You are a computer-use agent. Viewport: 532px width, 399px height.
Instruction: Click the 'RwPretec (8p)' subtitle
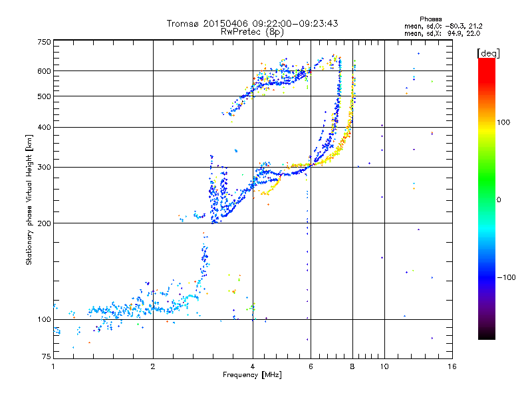[252, 32]
